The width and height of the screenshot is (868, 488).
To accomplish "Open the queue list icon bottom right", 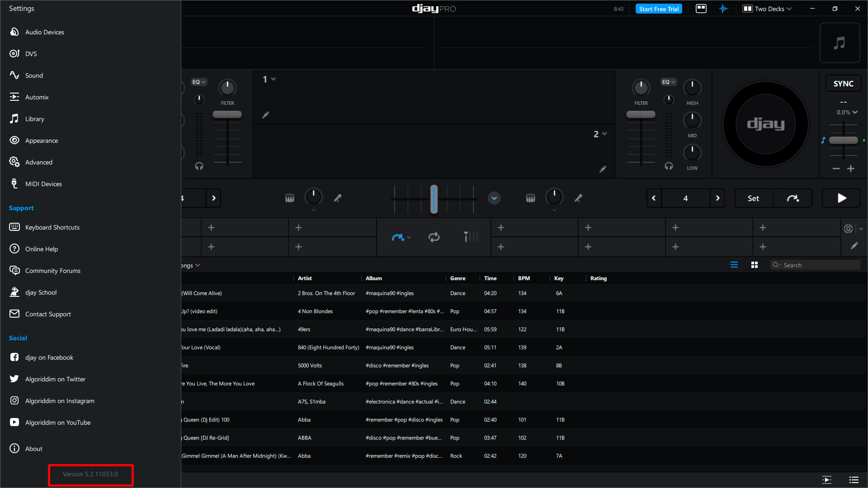I will 854,480.
